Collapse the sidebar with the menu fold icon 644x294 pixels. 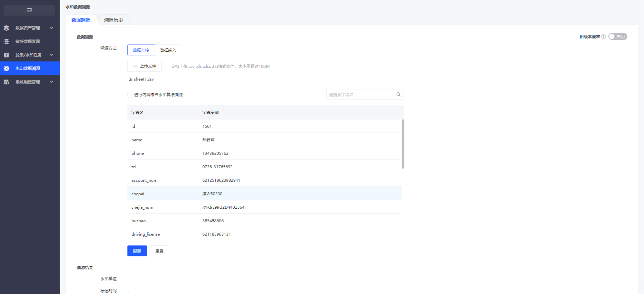(x=29, y=10)
